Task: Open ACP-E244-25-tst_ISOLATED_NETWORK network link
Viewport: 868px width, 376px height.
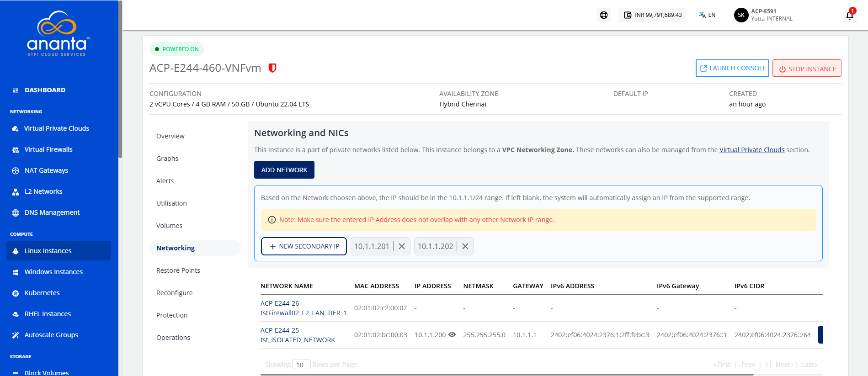Action: 298,335
